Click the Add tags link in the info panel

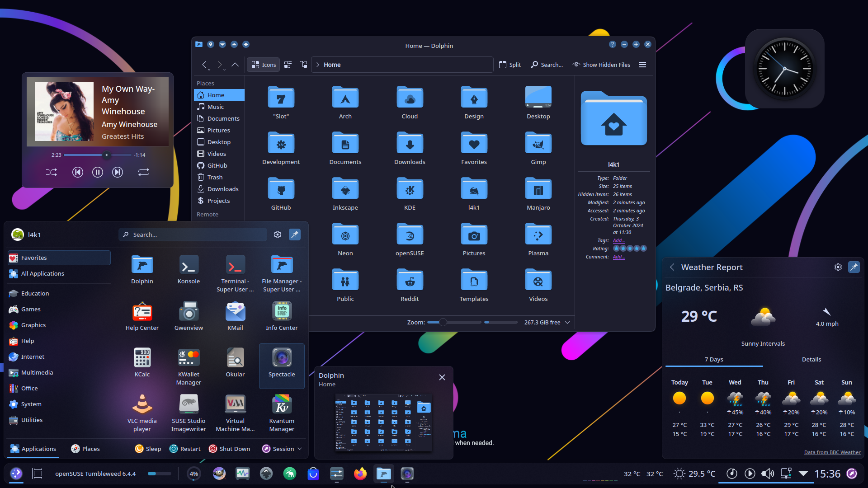pyautogui.click(x=619, y=240)
